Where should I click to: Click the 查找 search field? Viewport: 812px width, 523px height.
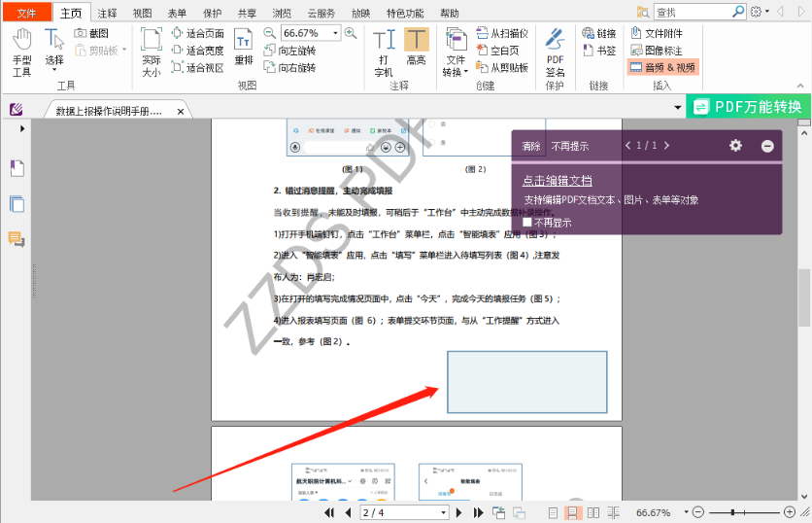[694, 12]
